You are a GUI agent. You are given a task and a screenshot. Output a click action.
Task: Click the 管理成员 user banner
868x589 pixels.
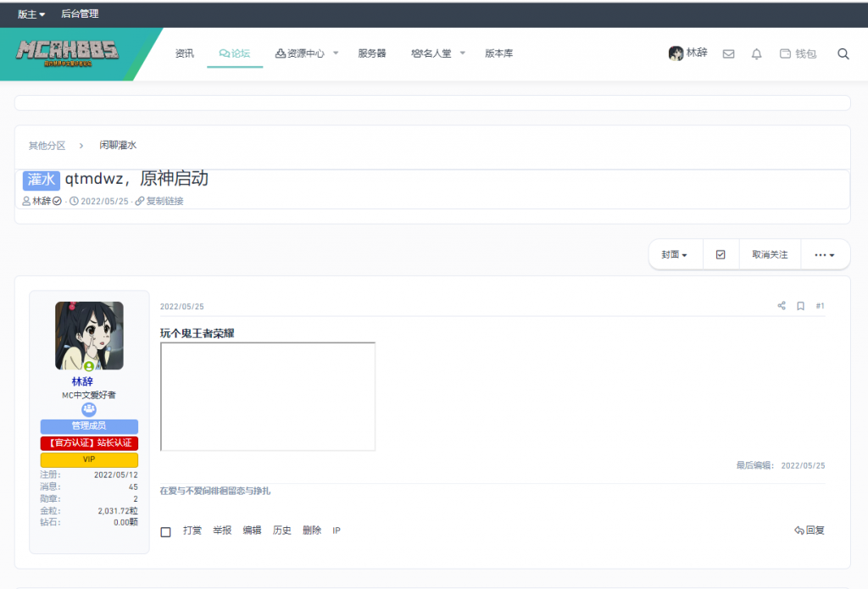89,426
